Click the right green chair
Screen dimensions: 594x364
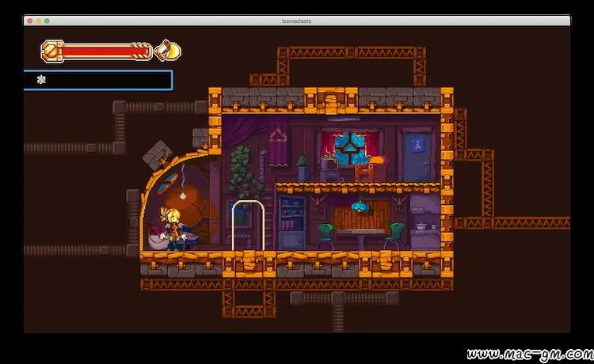pyautogui.click(x=394, y=237)
